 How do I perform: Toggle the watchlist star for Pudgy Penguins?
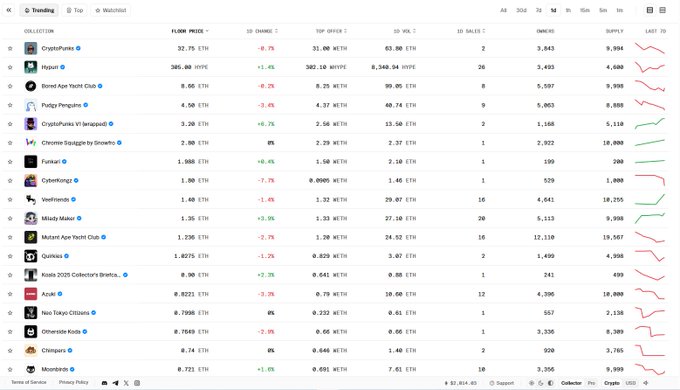(x=10, y=105)
